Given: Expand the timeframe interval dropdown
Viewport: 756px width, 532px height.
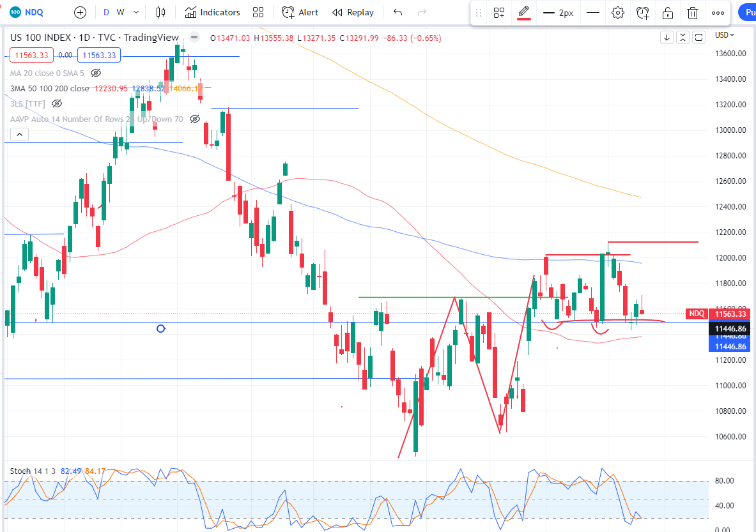Looking at the screenshot, I should 137,13.
